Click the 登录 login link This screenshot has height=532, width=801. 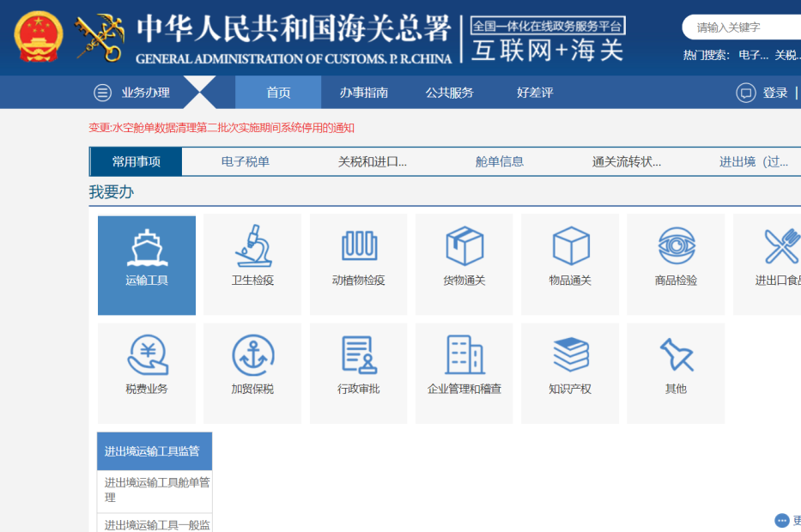[x=776, y=93]
